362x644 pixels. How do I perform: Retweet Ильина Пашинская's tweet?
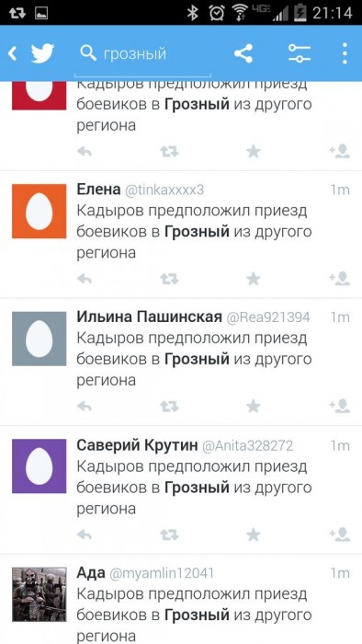click(x=169, y=407)
